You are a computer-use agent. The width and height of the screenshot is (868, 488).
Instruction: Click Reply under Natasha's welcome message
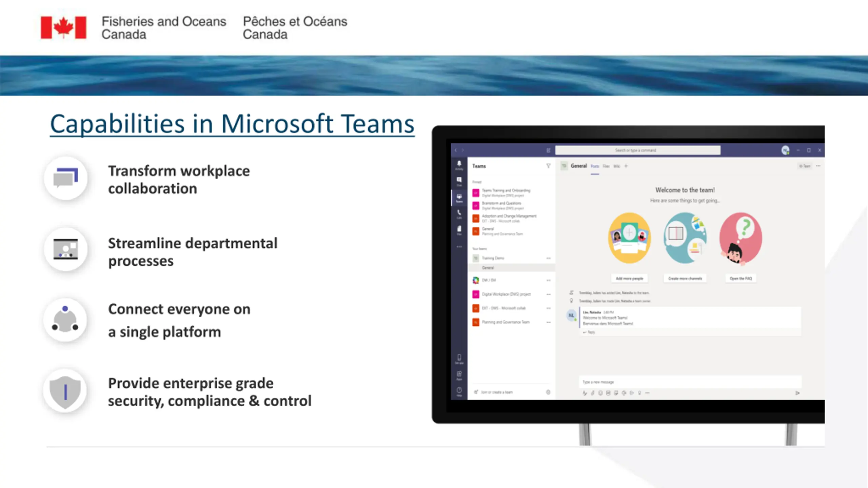pyautogui.click(x=589, y=332)
